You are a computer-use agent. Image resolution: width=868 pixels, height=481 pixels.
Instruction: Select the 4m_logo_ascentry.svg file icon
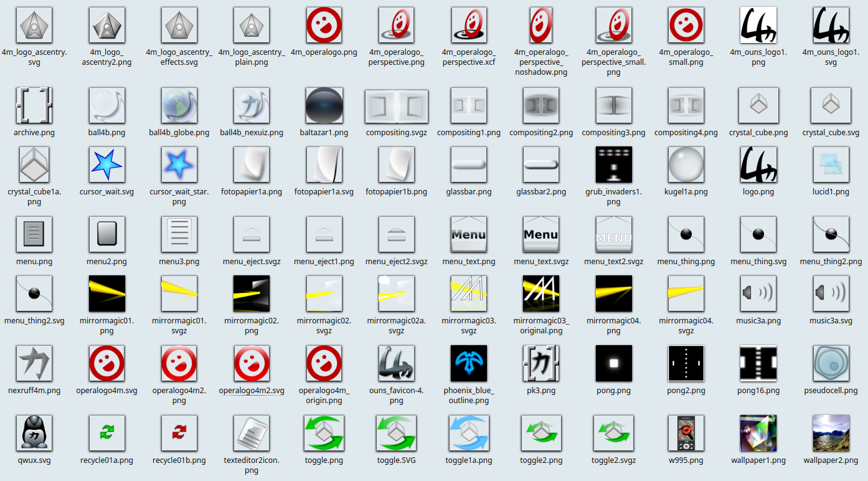point(34,25)
